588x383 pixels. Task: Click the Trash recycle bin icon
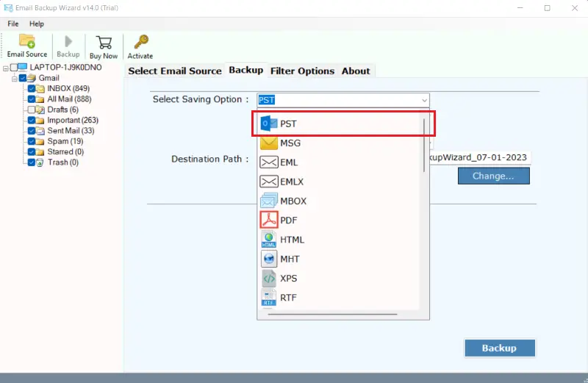tap(40, 162)
